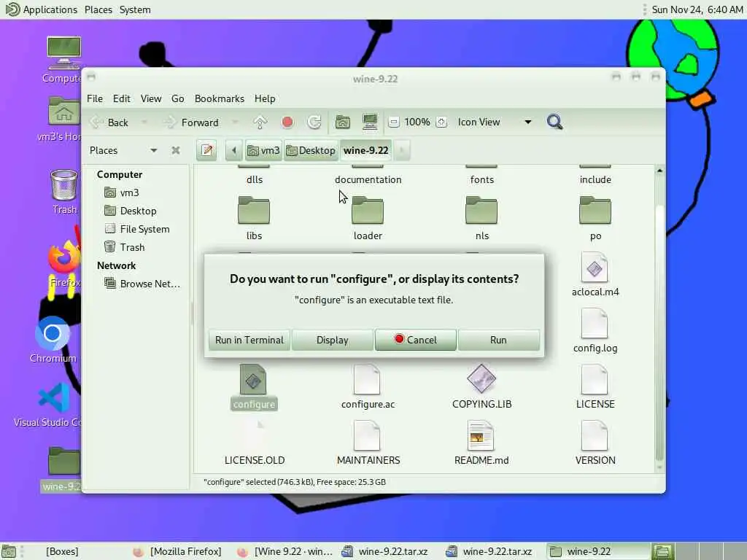Viewport: 747px width, 560px height.
Task: Click the documentation folder label
Action: 368,179
